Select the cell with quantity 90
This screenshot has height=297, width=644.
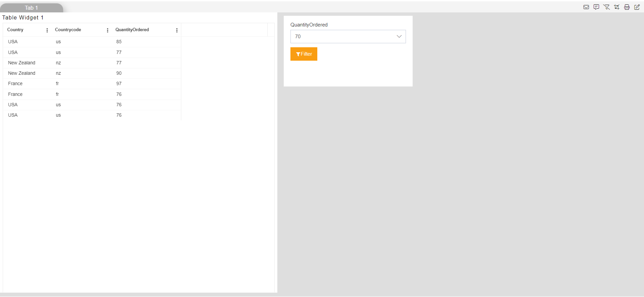coord(119,73)
